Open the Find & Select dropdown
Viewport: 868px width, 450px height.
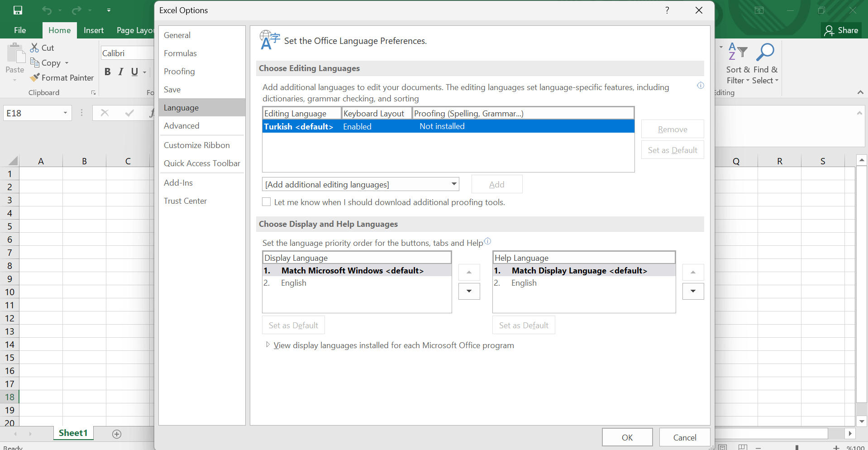pos(765,64)
